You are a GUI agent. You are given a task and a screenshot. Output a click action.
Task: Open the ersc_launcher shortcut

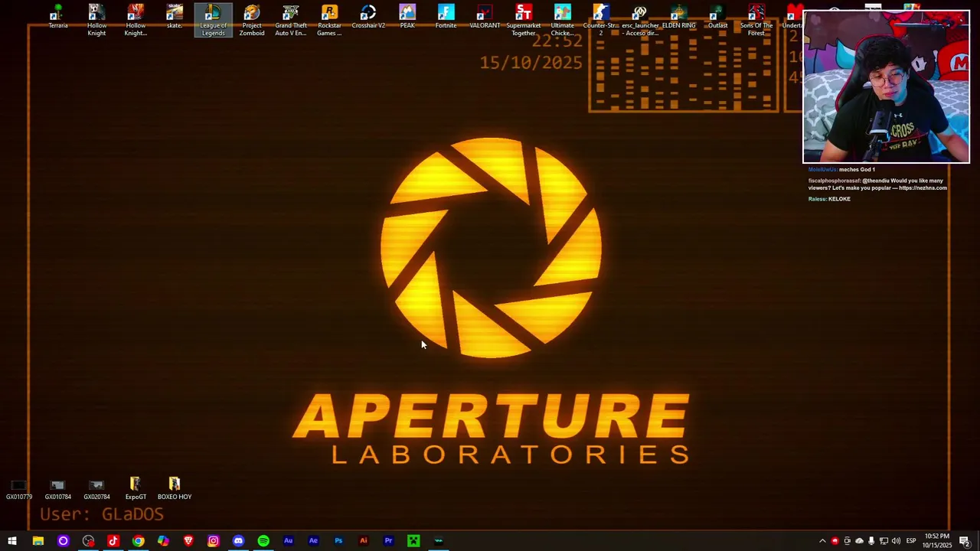pos(639,21)
